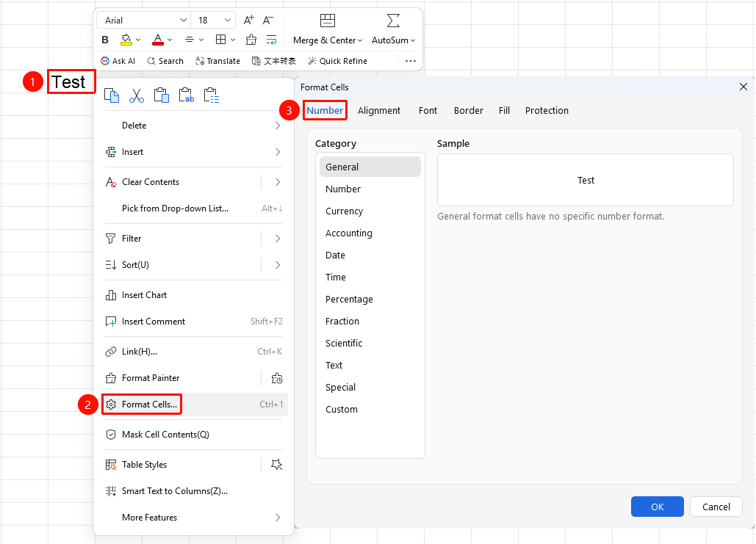Choose the Currency category
The width and height of the screenshot is (756, 544).
[x=344, y=211]
